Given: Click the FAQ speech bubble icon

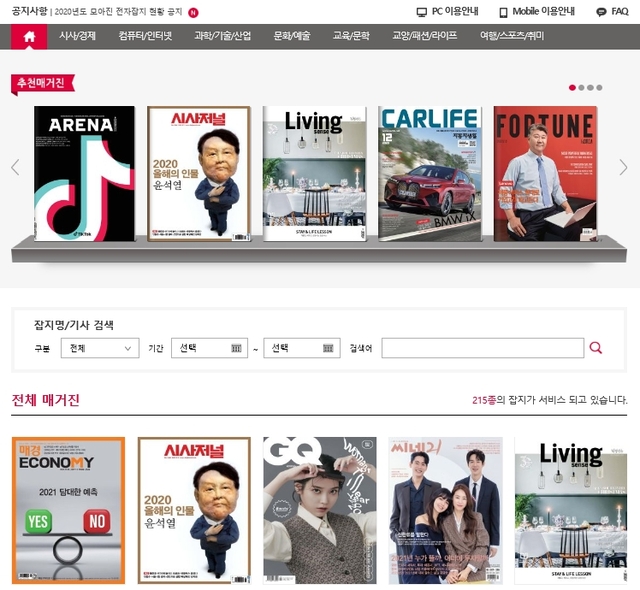Looking at the screenshot, I should pos(600,12).
